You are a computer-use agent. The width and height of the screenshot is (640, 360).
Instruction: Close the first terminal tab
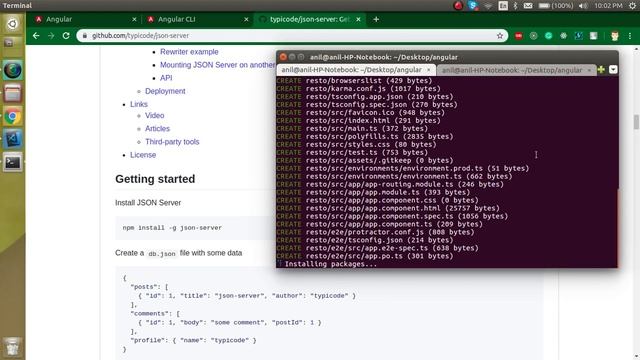(429, 70)
